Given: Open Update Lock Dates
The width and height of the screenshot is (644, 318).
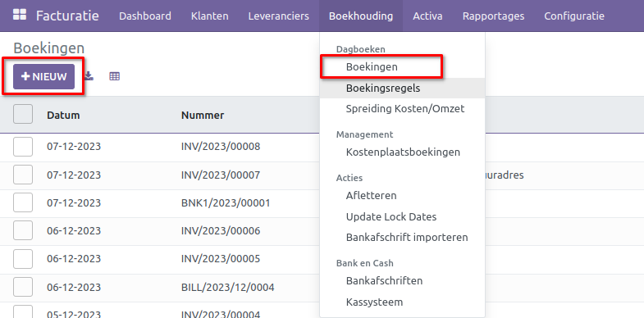Looking at the screenshot, I should click(x=391, y=216).
